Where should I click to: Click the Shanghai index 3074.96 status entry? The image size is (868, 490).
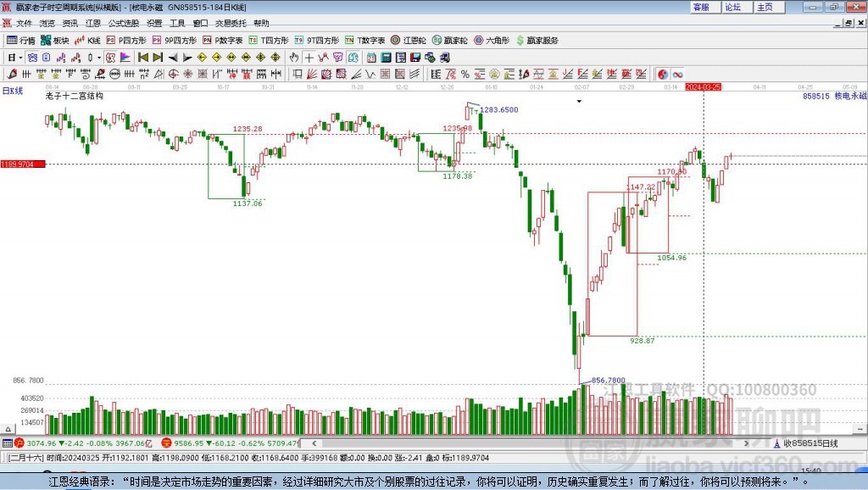click(84, 443)
